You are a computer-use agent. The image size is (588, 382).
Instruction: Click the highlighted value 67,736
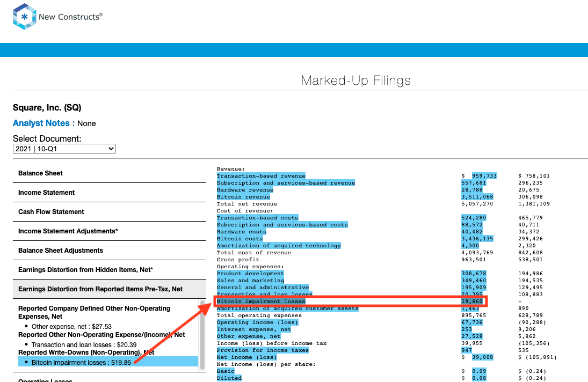pyautogui.click(x=472, y=322)
